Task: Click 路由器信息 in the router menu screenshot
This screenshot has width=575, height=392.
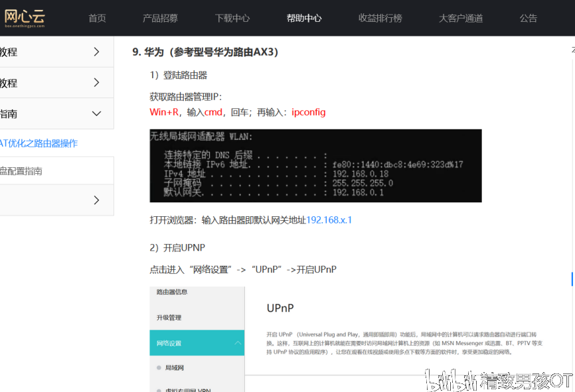Action: (172, 292)
